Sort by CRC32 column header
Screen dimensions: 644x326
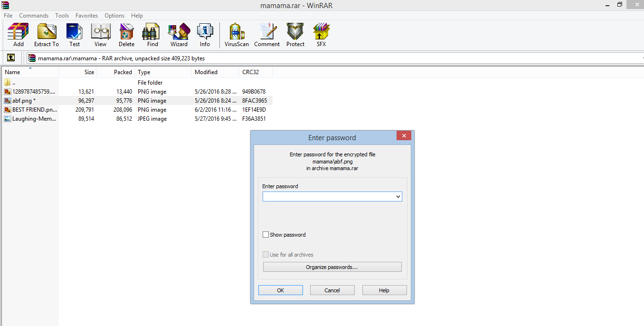[256, 72]
